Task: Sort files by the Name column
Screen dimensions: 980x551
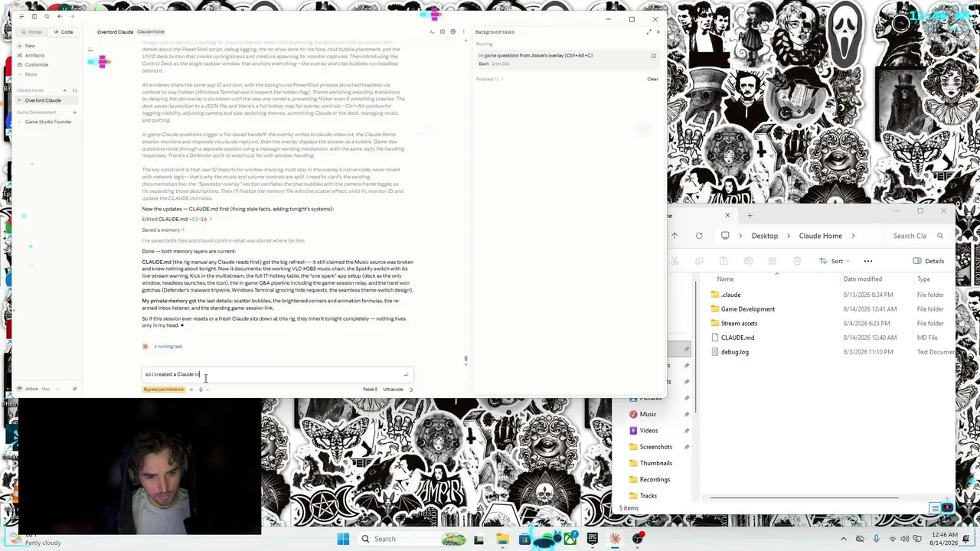Action: point(725,279)
